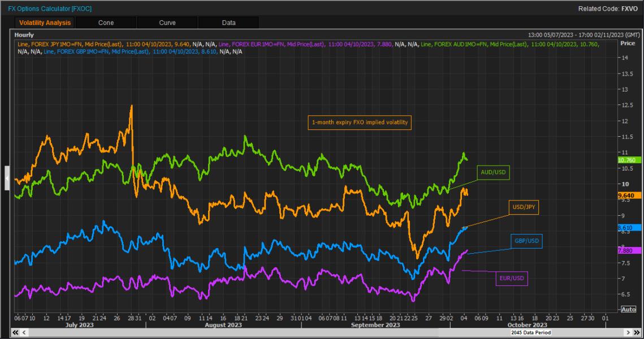644x339 pixels.
Task: Click the Hourly interval label
Action: 24,35
